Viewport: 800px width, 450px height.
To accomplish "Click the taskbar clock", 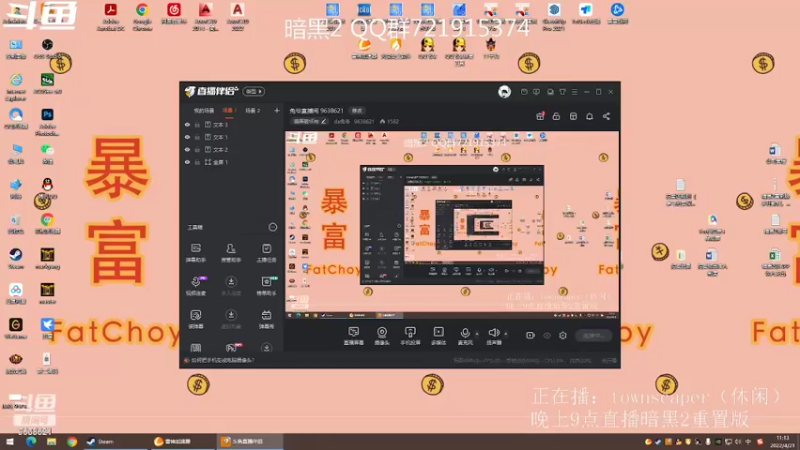I will pos(783,442).
